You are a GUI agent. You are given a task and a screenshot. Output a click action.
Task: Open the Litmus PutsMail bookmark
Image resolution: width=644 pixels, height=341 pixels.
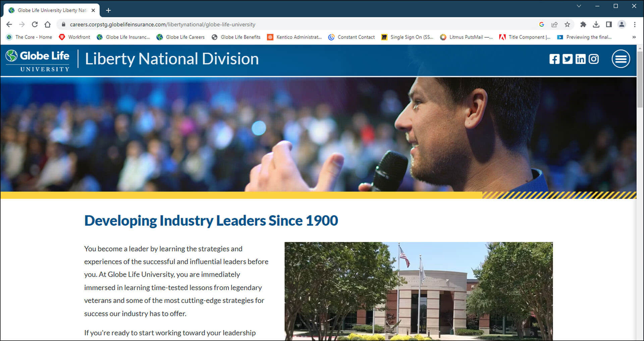pos(467,37)
